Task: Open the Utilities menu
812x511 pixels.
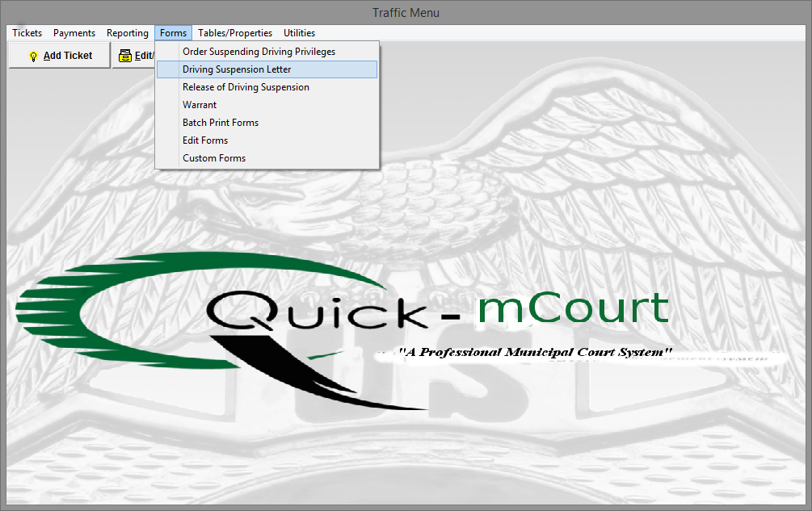Action: [x=299, y=33]
